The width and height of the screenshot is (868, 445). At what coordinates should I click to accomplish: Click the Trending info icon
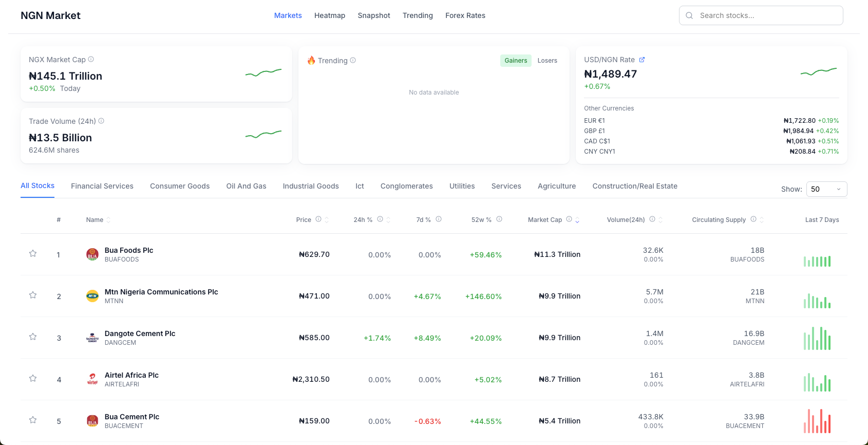[x=353, y=60]
